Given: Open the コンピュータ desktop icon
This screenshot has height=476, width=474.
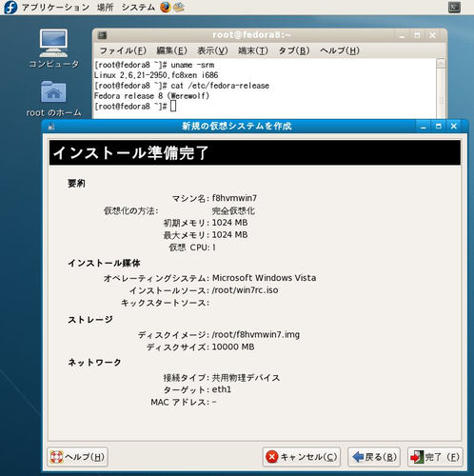Looking at the screenshot, I should coord(53,49).
